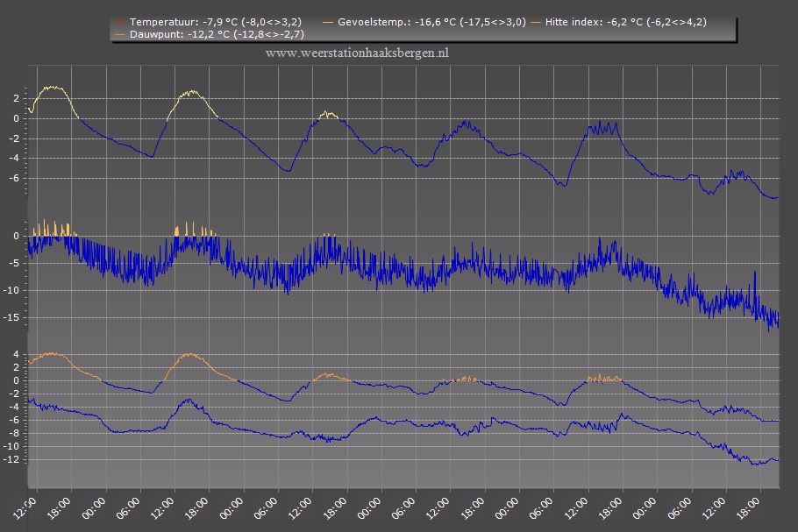
Task: Click the -5 y-axis label
Action: click(14, 264)
